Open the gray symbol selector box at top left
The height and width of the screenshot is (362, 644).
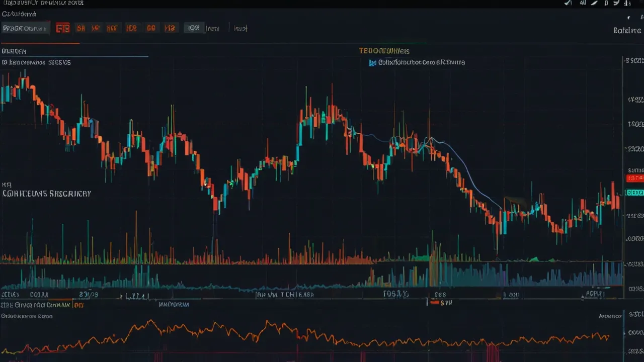pos(25,28)
